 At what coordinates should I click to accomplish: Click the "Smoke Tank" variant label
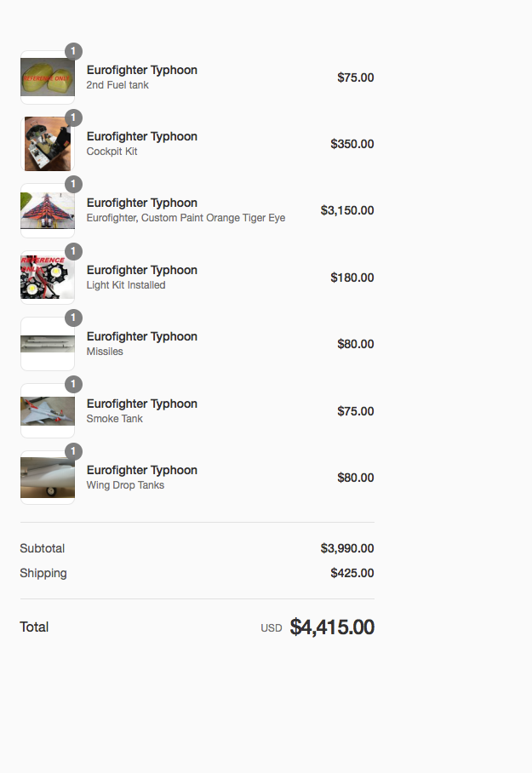114,419
